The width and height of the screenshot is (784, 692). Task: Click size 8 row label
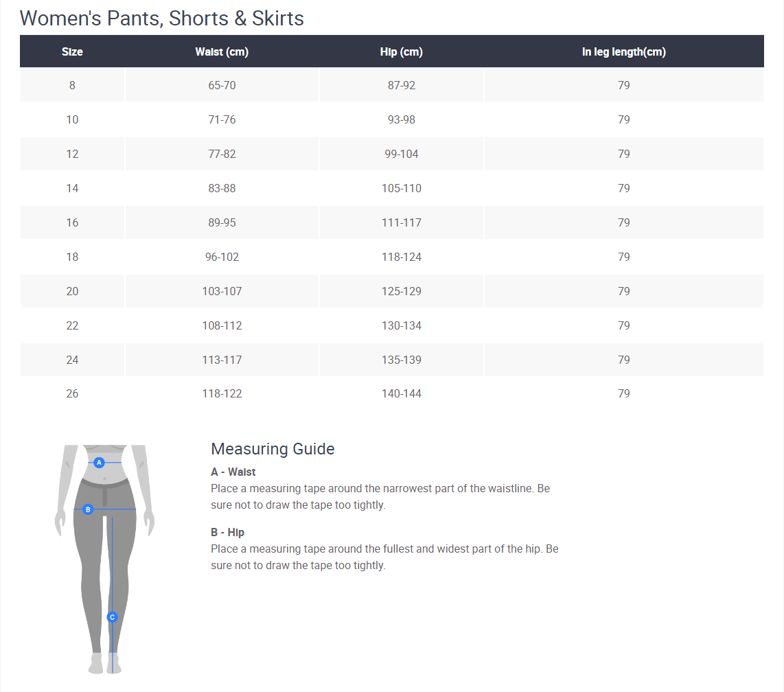[72, 86]
